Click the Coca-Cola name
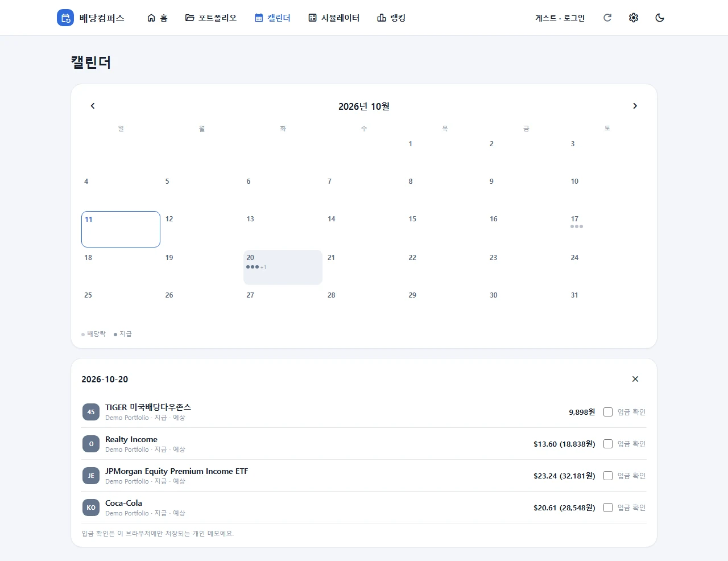The width and height of the screenshot is (728, 561). pyautogui.click(x=124, y=503)
